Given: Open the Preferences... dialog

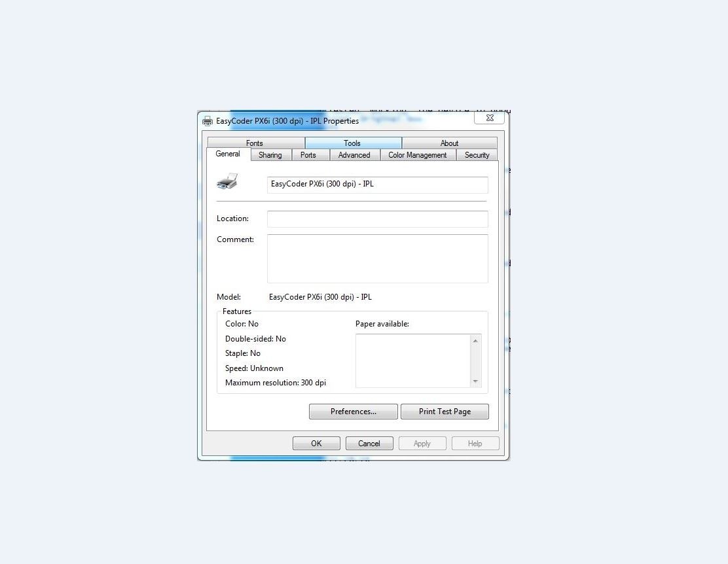Looking at the screenshot, I should pos(354,412).
